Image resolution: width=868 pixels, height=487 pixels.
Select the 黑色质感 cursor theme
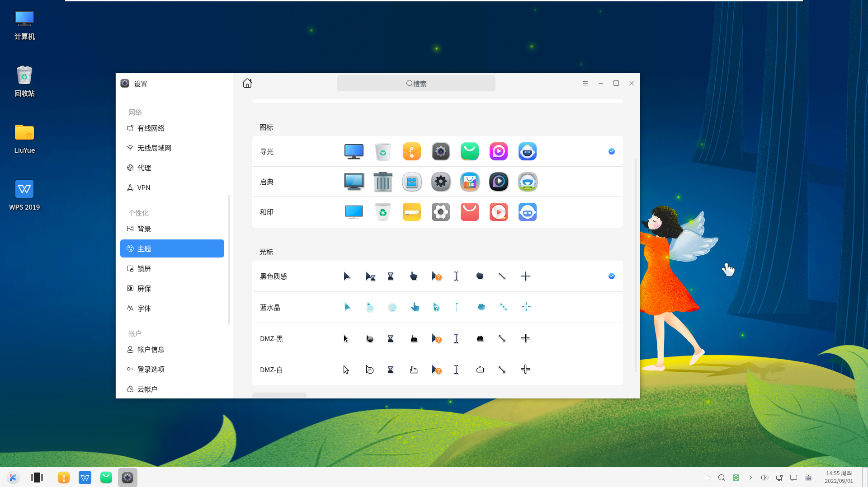[437, 276]
